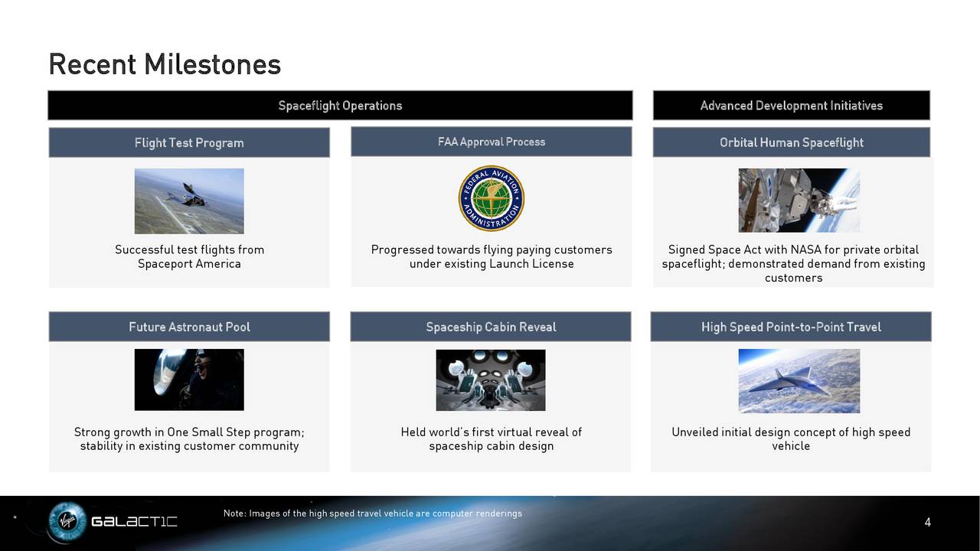Click the footnote about computer renderings
The width and height of the screenshot is (980, 551).
click(373, 513)
